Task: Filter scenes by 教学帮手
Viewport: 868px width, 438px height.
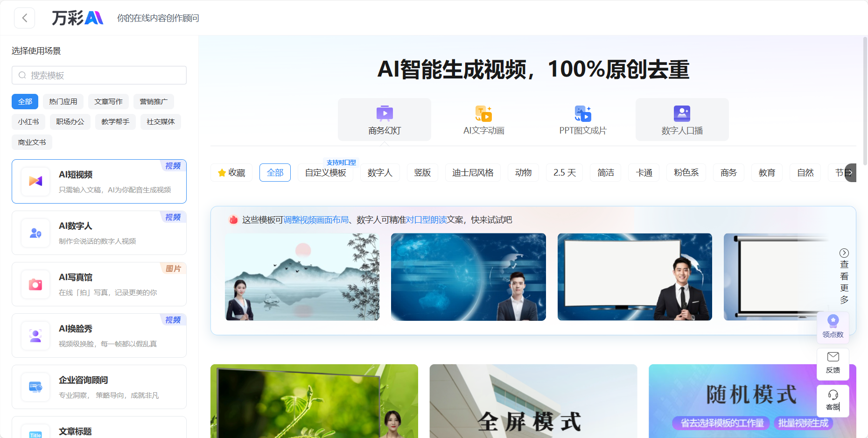Action: point(115,121)
